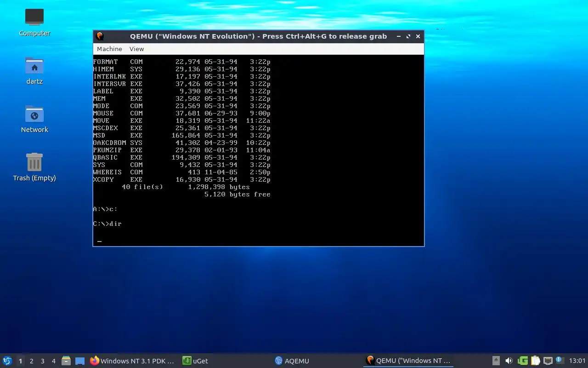Open the Machine menu in QEMU

(x=109, y=49)
